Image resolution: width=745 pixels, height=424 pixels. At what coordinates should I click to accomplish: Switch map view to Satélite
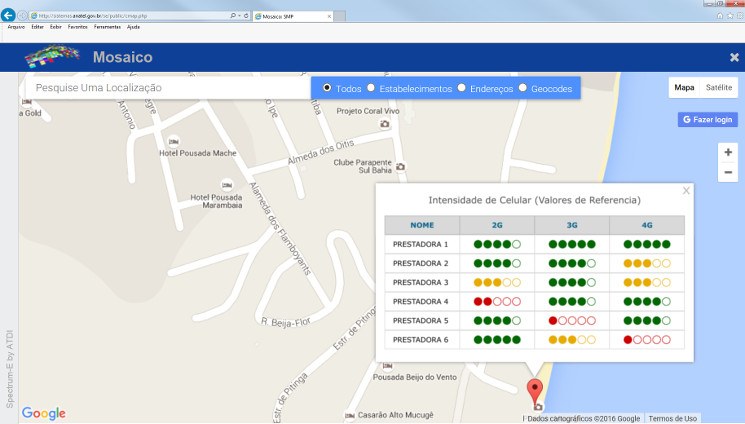[x=719, y=87]
